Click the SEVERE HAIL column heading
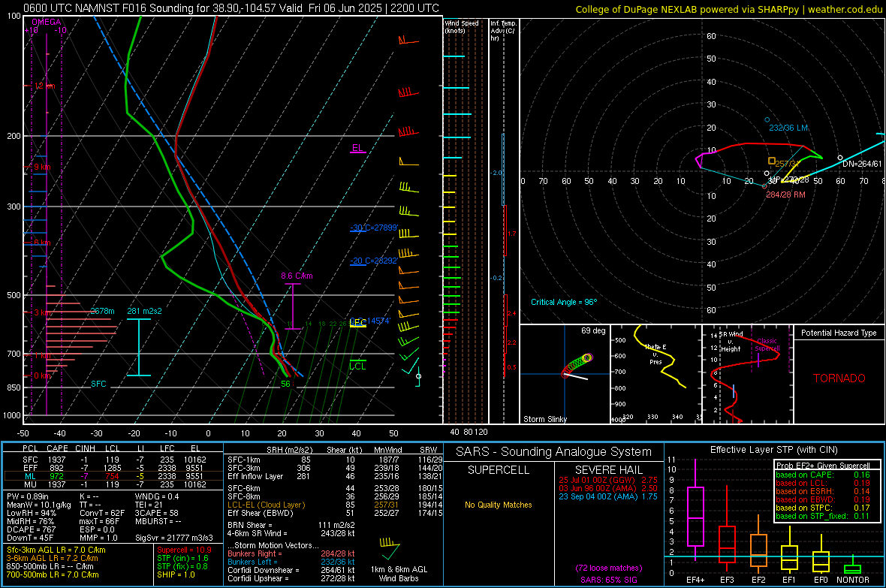The width and height of the screenshot is (886, 588). [x=608, y=470]
